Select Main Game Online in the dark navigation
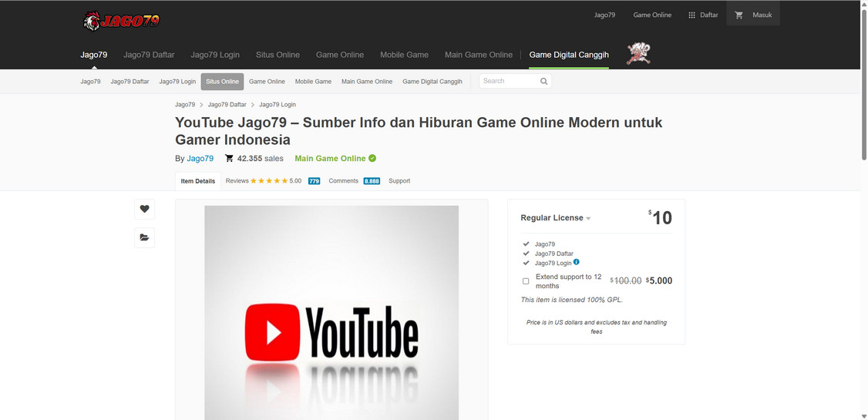 pyautogui.click(x=478, y=55)
